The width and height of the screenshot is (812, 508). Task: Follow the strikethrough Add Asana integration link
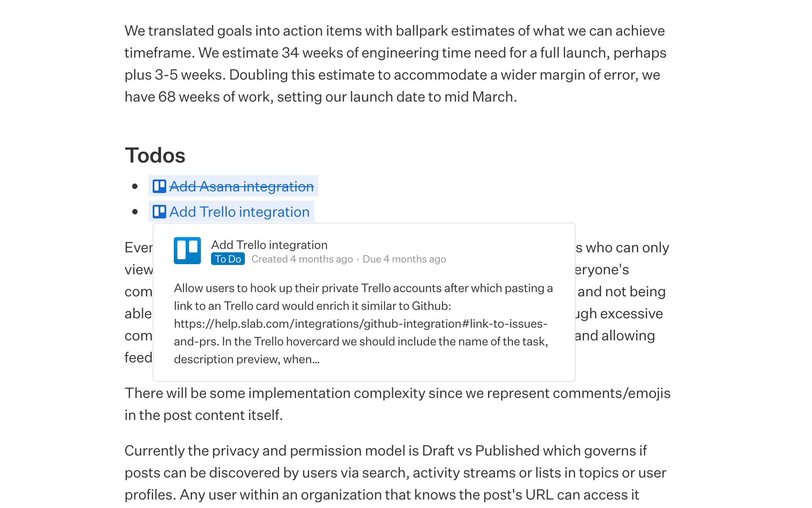[x=241, y=186]
